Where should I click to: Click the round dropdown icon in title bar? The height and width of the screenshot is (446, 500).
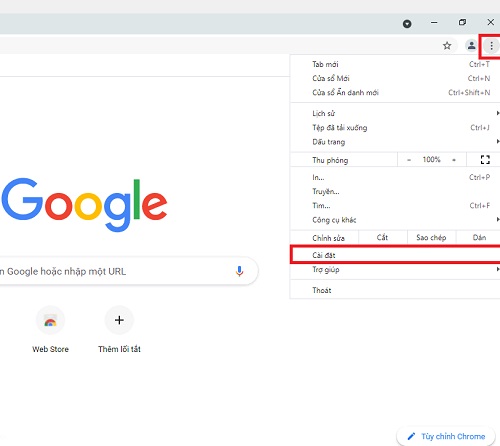(x=407, y=24)
